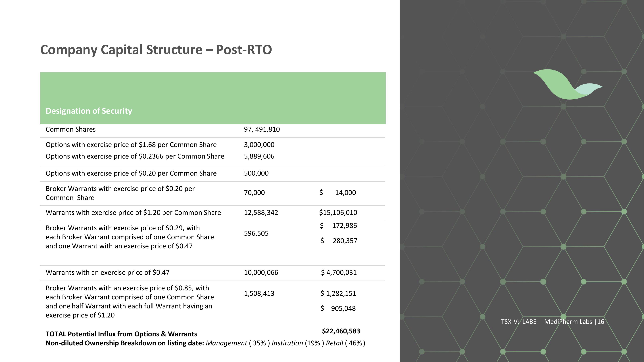Select Options with exercise price of $1.68 row
Screen dimensions: 644x362
pyautogui.click(x=131, y=145)
